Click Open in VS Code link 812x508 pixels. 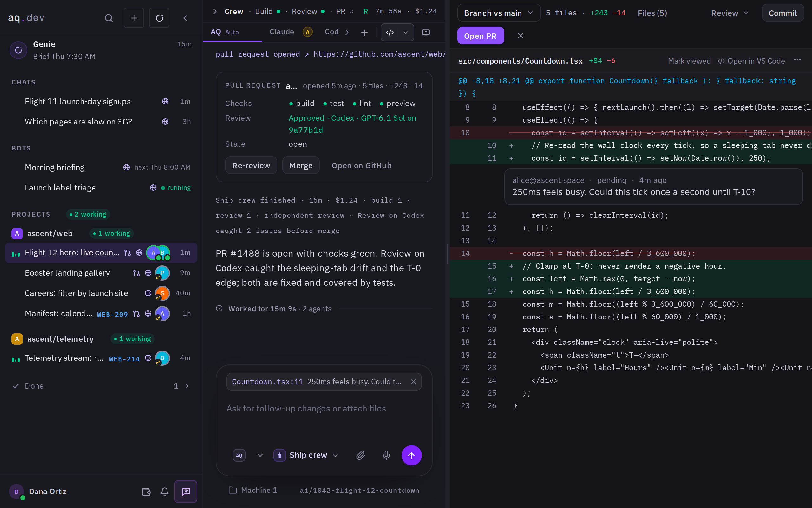click(751, 61)
